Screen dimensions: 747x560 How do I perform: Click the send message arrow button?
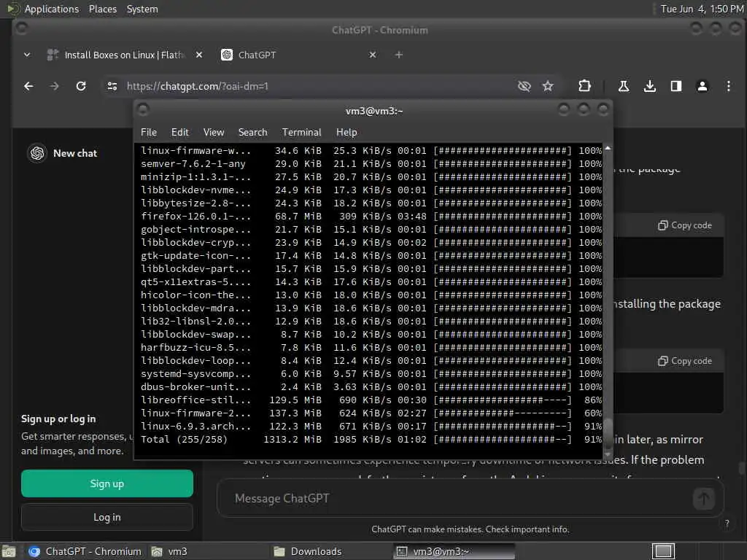704,499
